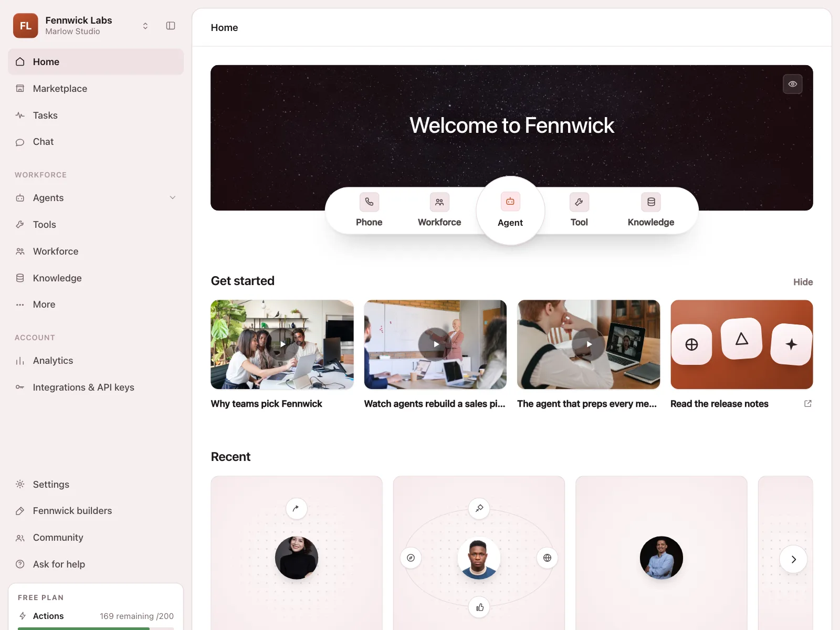Click the Why teams pick Fennwick title
Screen dimensions: 840x630
tap(267, 404)
